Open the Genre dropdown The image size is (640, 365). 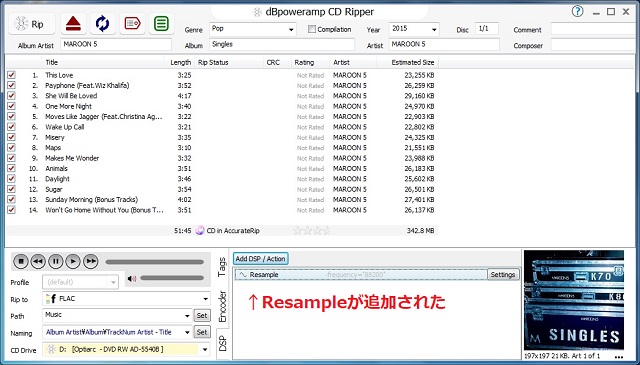(291, 29)
